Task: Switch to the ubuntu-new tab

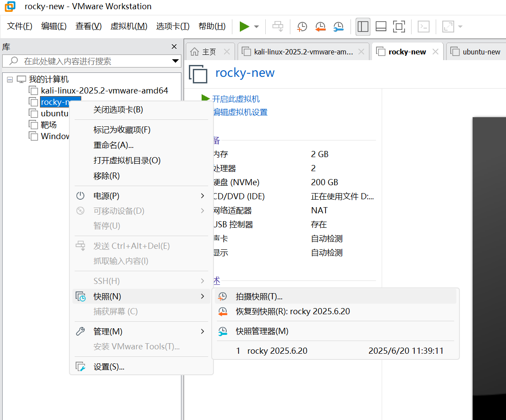Action: pyautogui.click(x=476, y=52)
